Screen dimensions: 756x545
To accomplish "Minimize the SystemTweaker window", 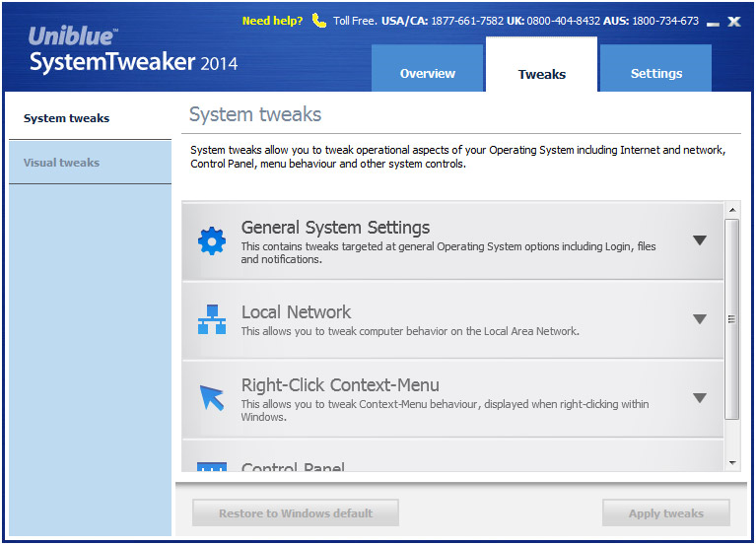I will pos(713,24).
